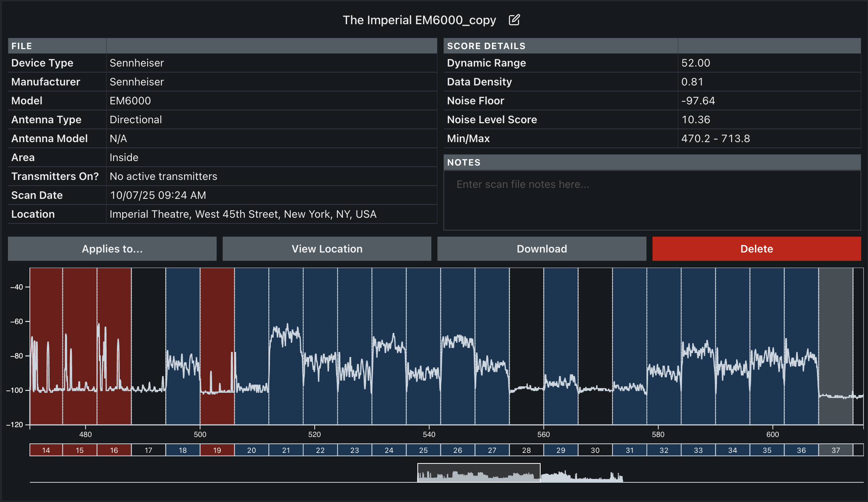
Task: Select TV channel 33 block
Action: click(698, 450)
